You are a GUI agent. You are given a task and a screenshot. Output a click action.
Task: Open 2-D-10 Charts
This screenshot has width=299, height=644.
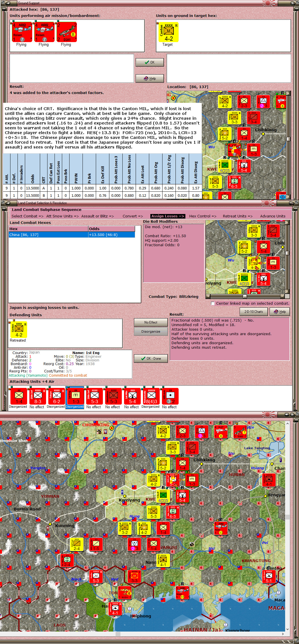coord(254,312)
